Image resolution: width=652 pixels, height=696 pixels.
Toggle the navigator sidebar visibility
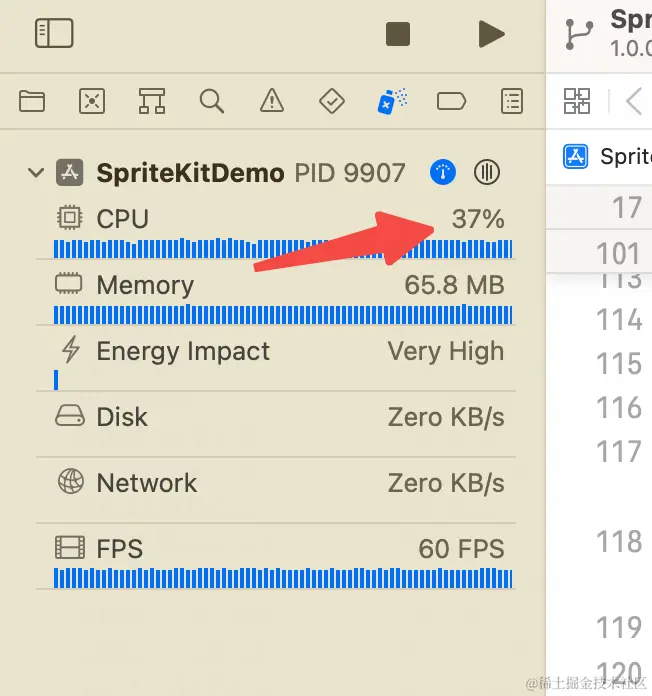pos(54,33)
